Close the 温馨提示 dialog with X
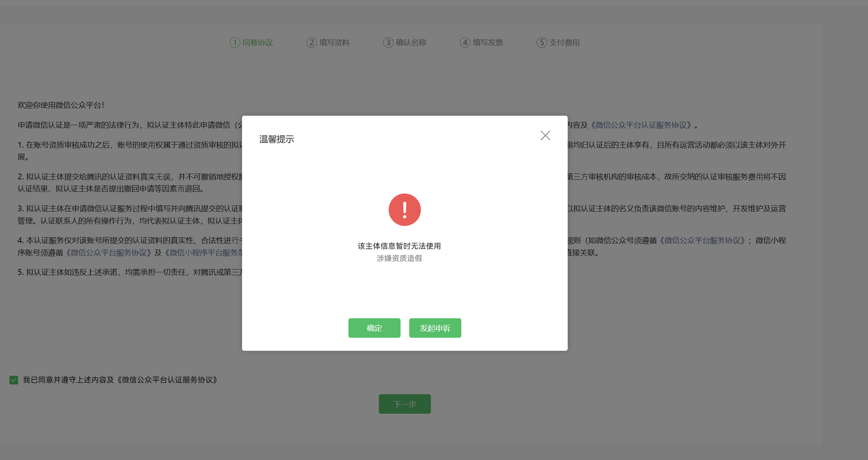 (x=545, y=136)
